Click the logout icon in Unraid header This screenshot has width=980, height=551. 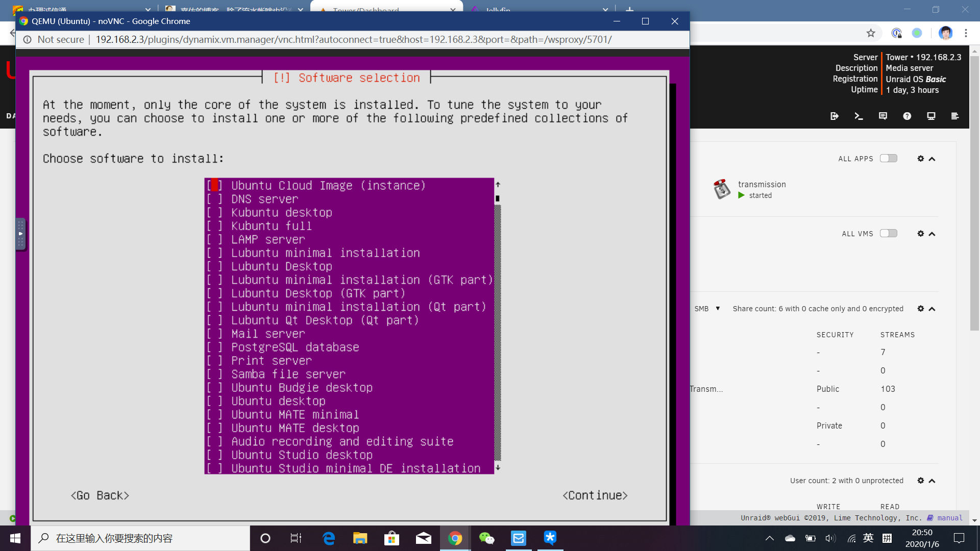point(835,116)
